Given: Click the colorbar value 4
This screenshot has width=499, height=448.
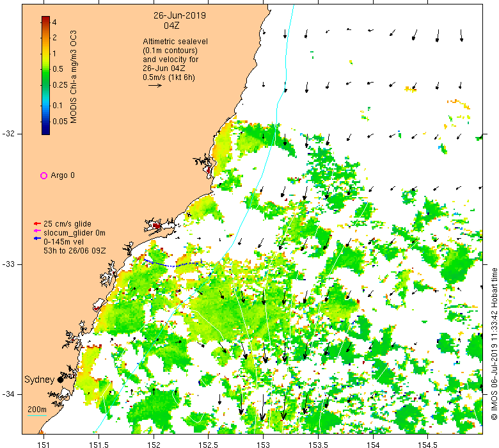Looking at the screenshot, I should click(x=54, y=22).
